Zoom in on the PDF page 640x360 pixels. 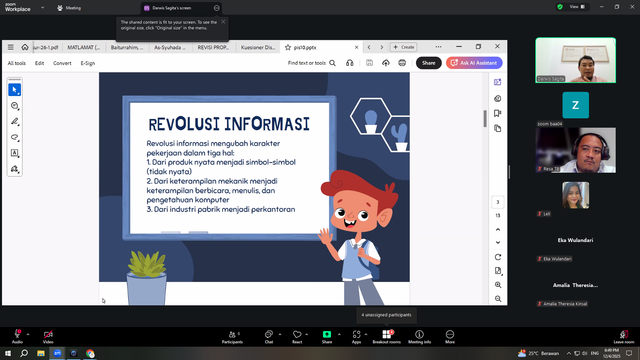coord(498,285)
